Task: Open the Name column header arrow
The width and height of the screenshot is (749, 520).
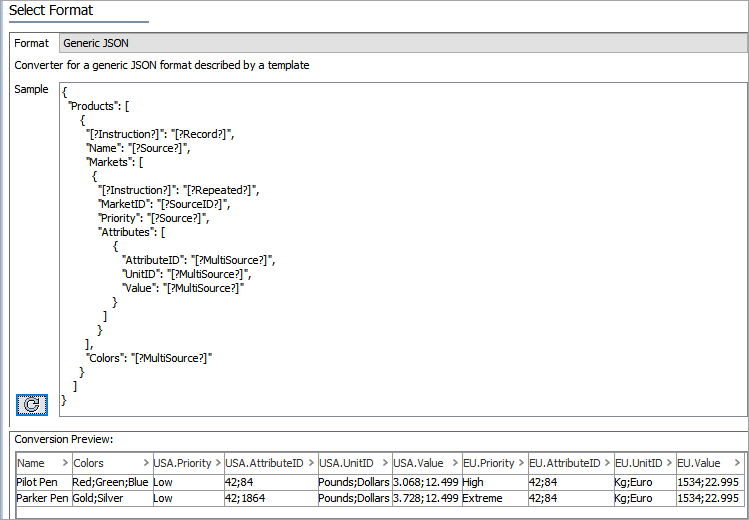Action: pos(65,463)
